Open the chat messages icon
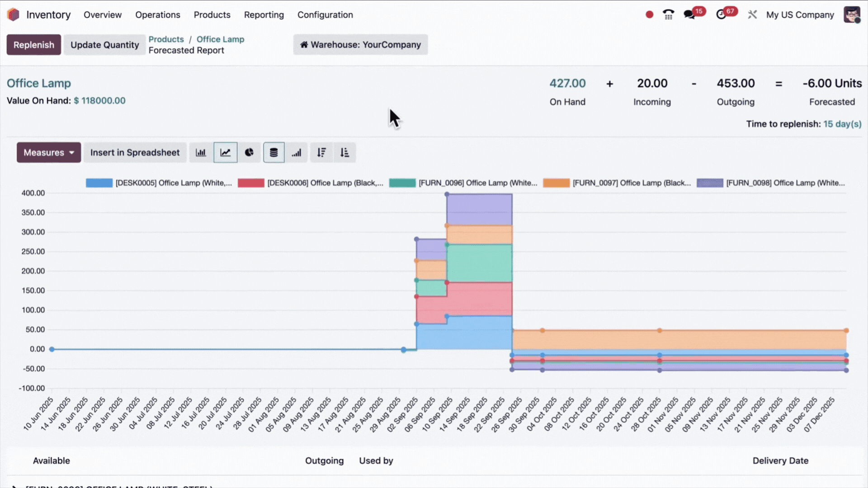Viewport: 868px width, 488px height. tap(689, 15)
